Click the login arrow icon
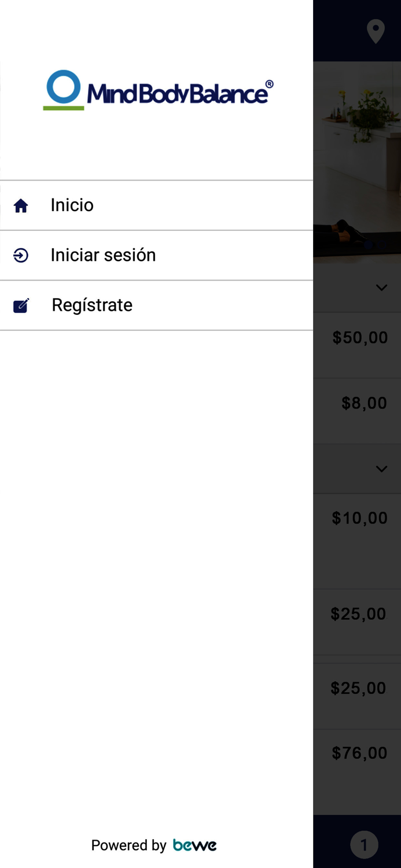Image resolution: width=401 pixels, height=868 pixels. click(x=21, y=255)
